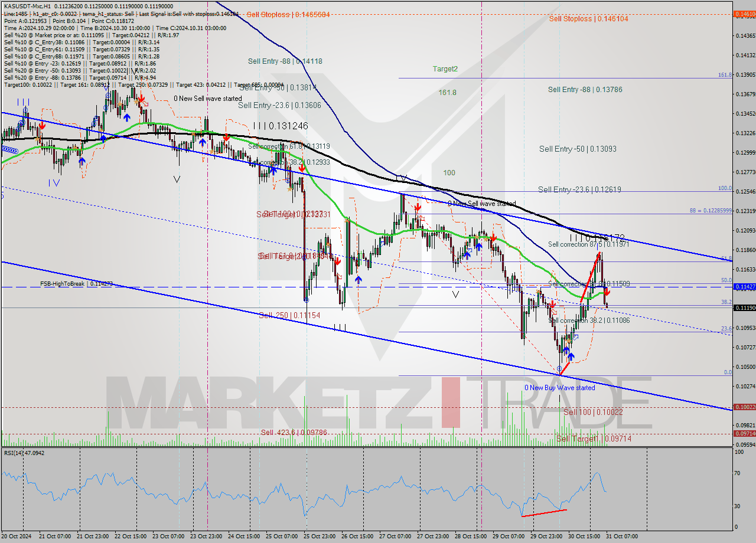Click the 'III | 0.131246' wave label
Viewport: 756px width, 543px height.
click(x=281, y=126)
